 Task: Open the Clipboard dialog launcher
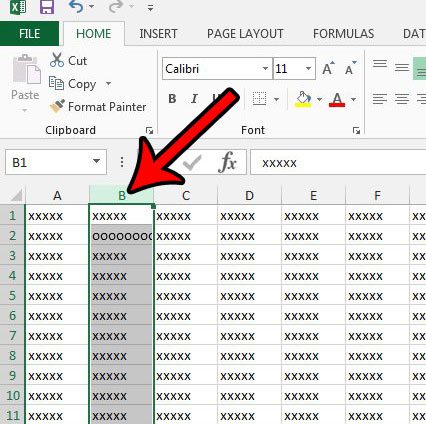[x=149, y=131]
